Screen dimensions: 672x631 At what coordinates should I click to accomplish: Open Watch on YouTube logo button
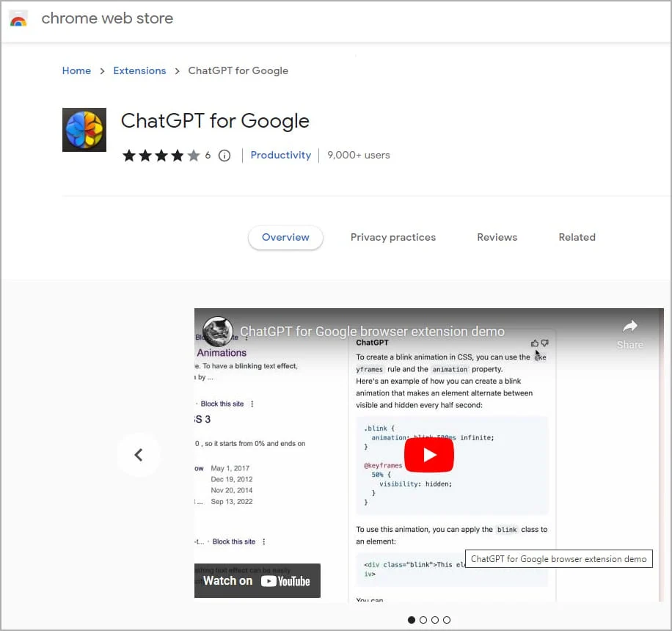point(258,581)
